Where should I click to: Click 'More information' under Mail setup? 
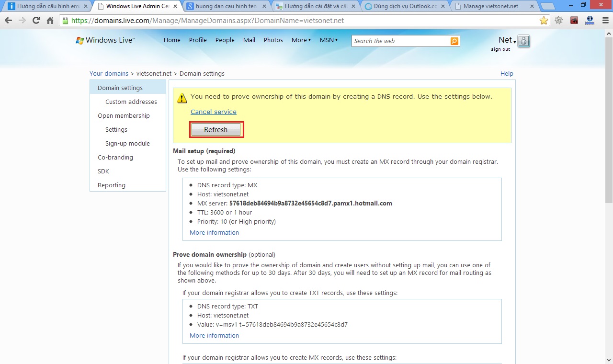point(214,233)
